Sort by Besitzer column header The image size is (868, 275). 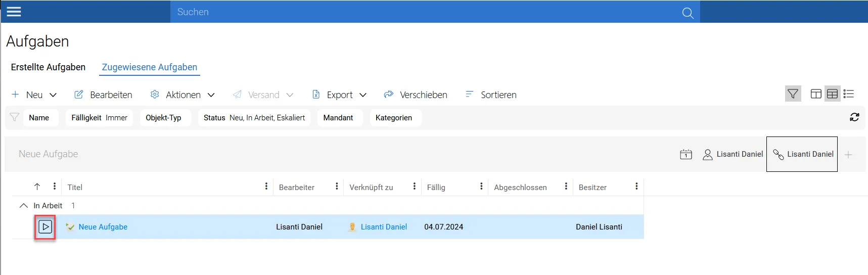pyautogui.click(x=592, y=187)
